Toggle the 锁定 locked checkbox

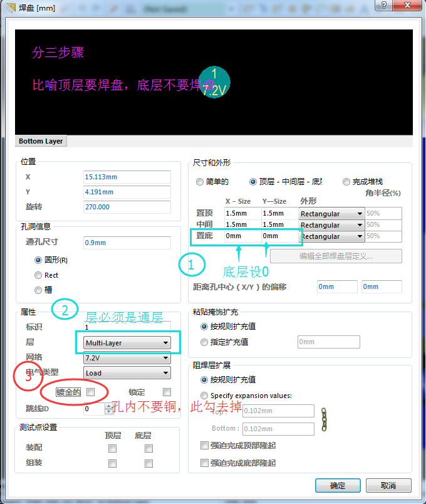(167, 392)
